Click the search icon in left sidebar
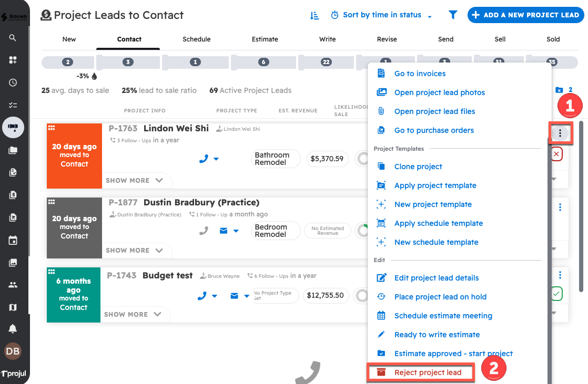The width and height of the screenshot is (588, 384). (x=13, y=38)
